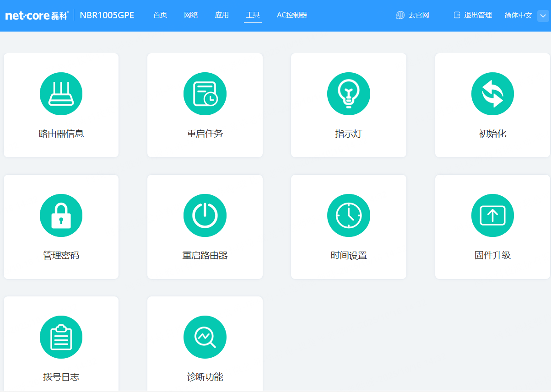551x392 pixels.
Task: Click the exit icon beside 退出管理
Action: [457, 15]
